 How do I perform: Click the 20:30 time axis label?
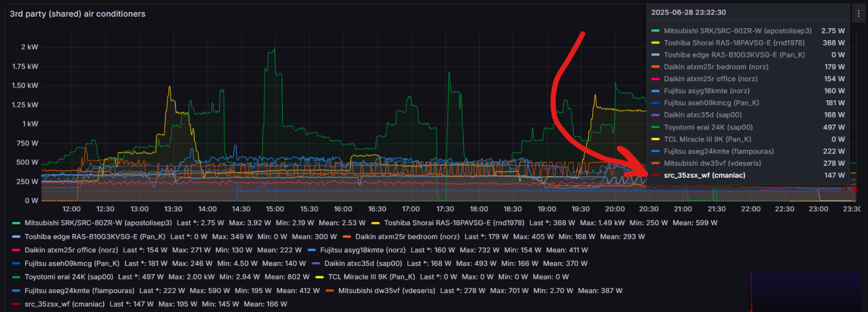(x=649, y=209)
